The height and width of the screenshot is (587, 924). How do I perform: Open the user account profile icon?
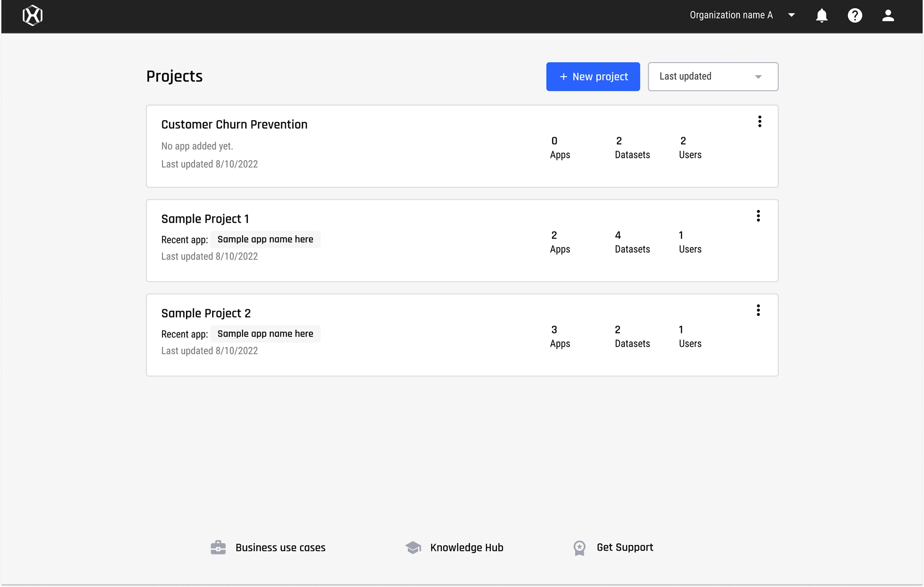pos(888,15)
